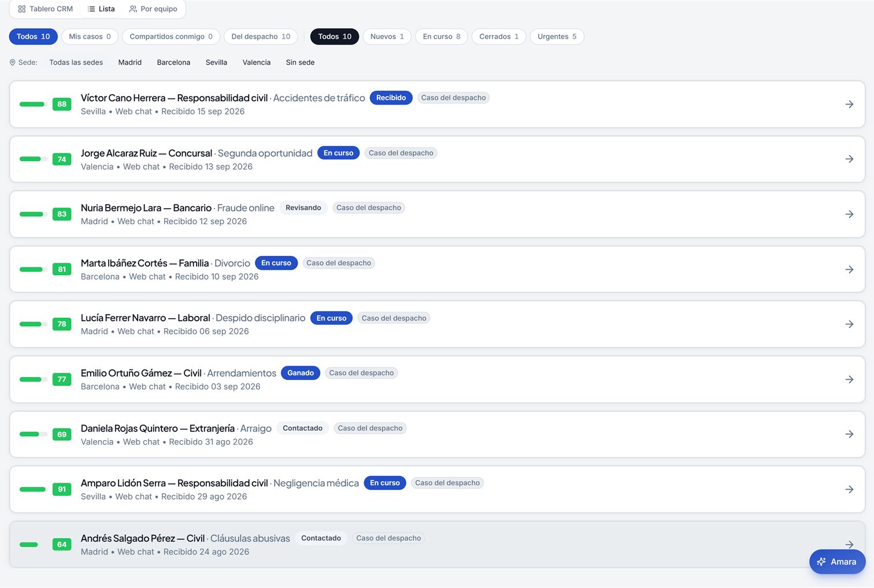874x588 pixels.
Task: Open Marta Ibáñez Cortés case arrow
Action: pos(849,269)
